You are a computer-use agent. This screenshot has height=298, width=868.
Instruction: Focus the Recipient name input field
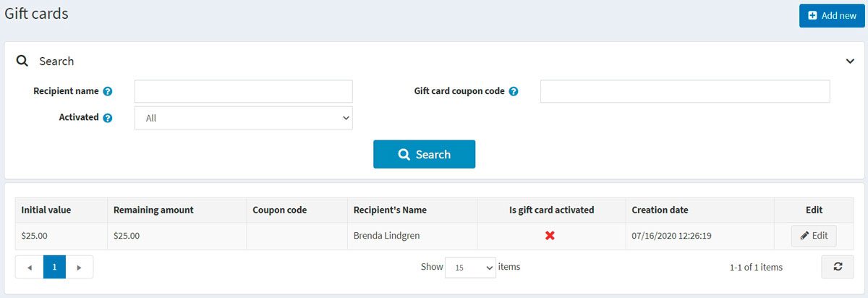[x=243, y=92]
